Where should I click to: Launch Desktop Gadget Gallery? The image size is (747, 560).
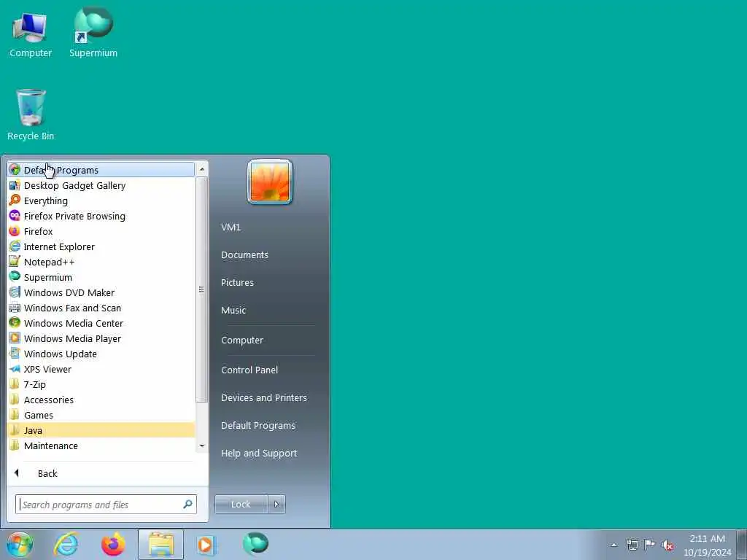[x=101, y=185]
